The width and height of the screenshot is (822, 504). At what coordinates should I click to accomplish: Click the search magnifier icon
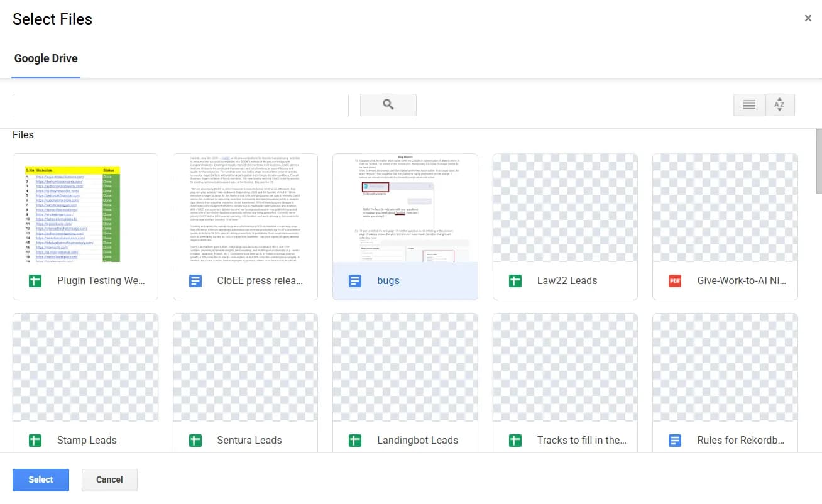click(x=388, y=105)
